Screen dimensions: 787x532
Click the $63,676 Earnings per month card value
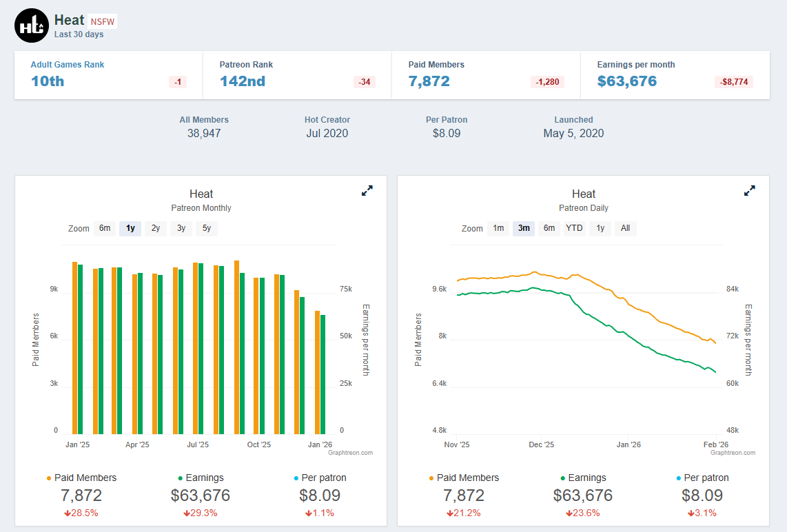coord(627,81)
